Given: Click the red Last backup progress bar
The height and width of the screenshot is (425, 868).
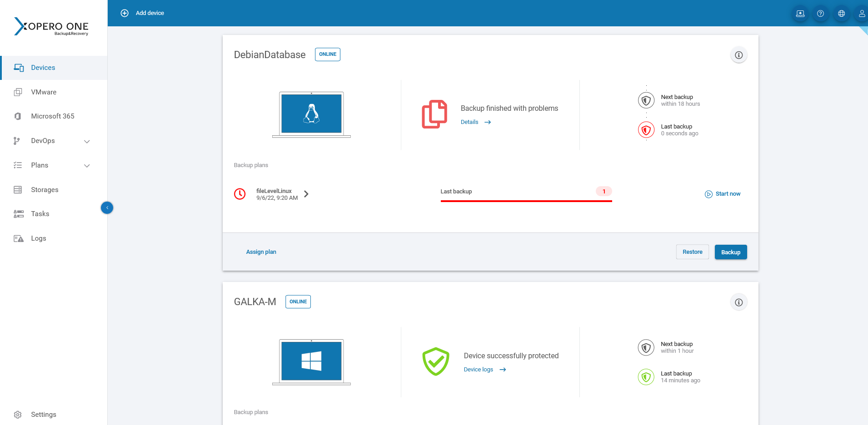Looking at the screenshot, I should (526, 201).
